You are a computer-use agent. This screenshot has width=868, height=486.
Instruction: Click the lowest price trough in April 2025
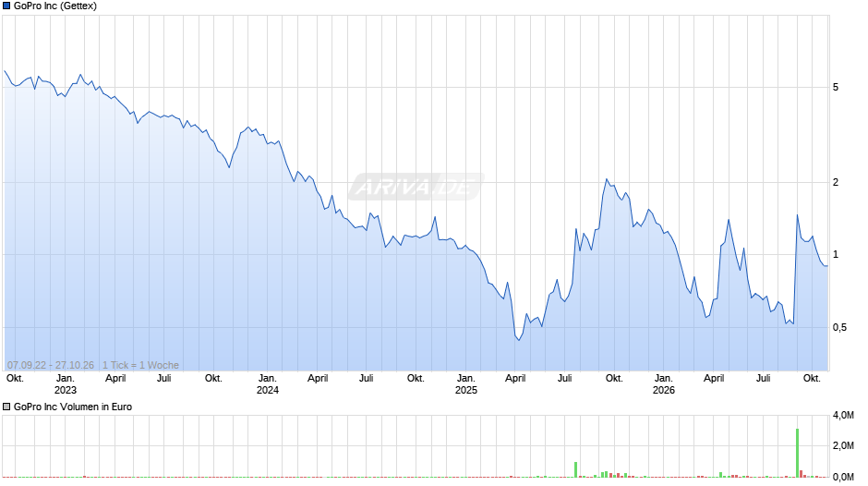(519, 340)
